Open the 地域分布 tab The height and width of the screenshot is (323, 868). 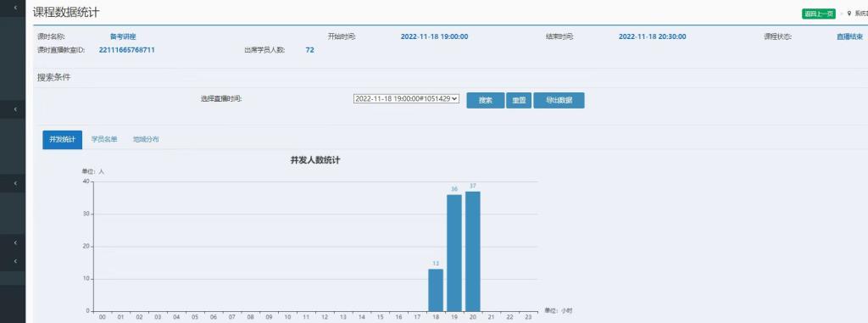coord(146,140)
